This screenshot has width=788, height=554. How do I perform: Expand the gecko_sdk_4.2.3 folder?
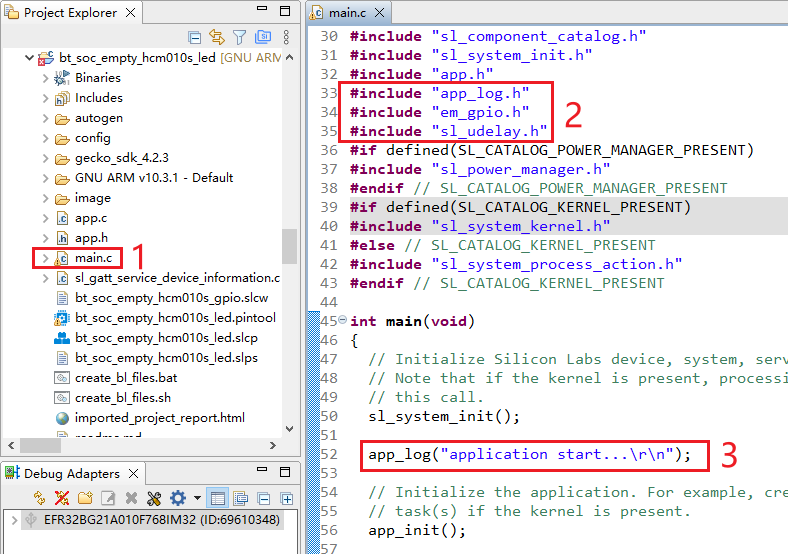pyautogui.click(x=45, y=158)
